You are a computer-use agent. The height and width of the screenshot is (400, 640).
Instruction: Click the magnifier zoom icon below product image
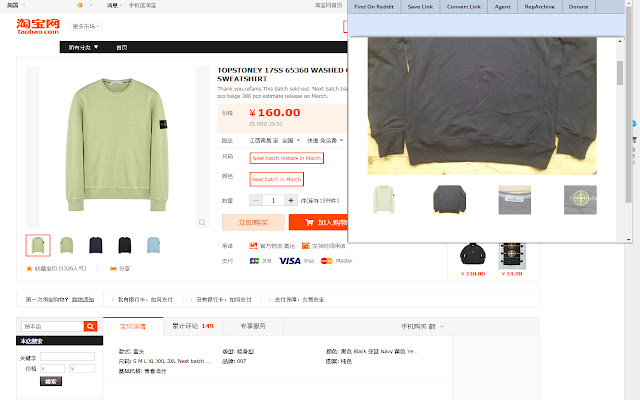click(202, 222)
